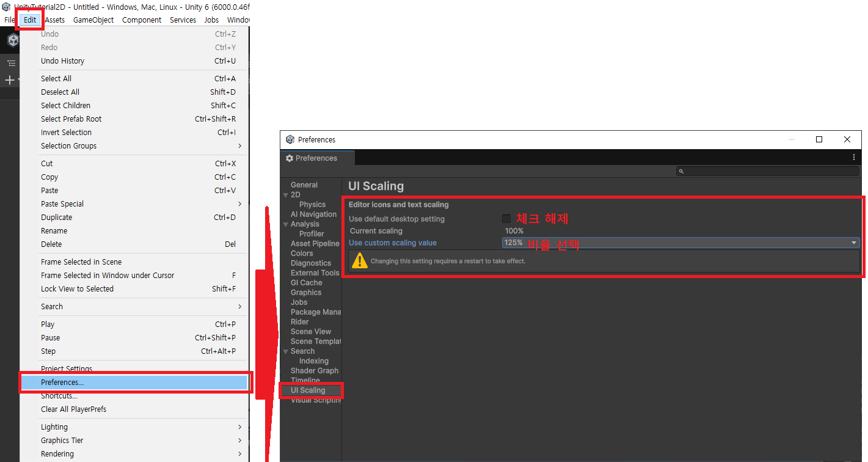Viewport: 868px width, 462px height.
Task: Select External Tools in the Preferences sidebar
Action: [x=315, y=273]
